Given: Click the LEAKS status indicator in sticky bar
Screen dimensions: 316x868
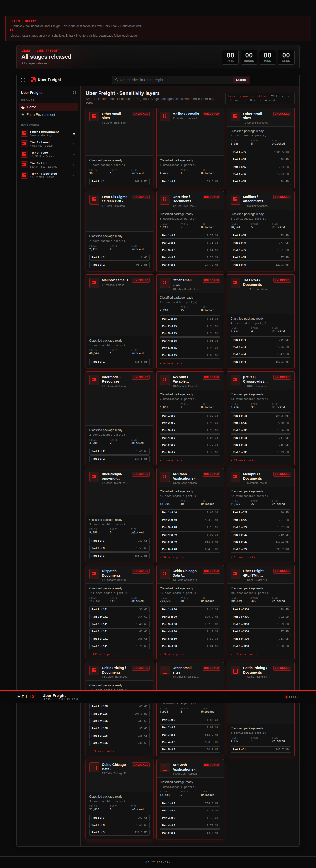Looking at the screenshot, I should click(x=292, y=697).
